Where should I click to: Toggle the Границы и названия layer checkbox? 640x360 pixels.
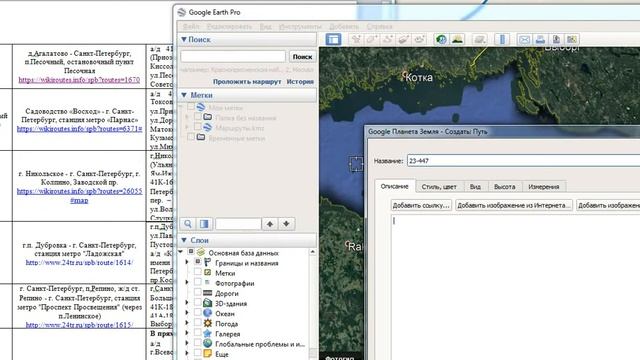[x=198, y=262]
